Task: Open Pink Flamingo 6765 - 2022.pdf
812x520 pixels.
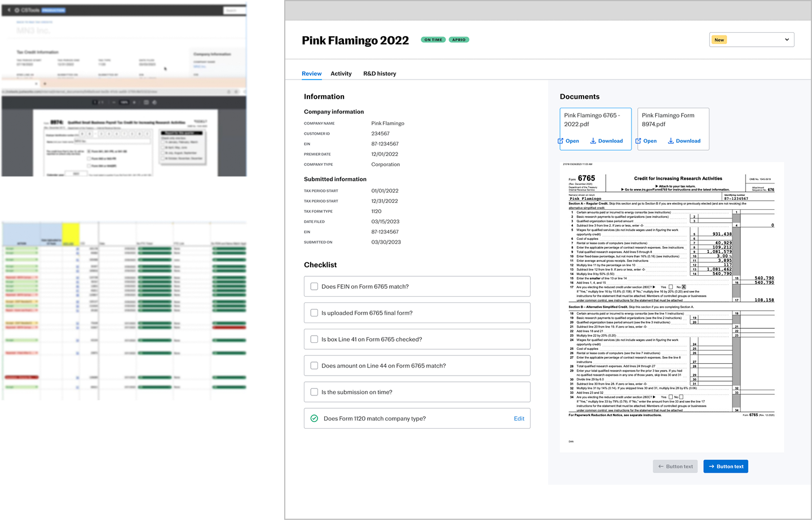Action: point(568,141)
